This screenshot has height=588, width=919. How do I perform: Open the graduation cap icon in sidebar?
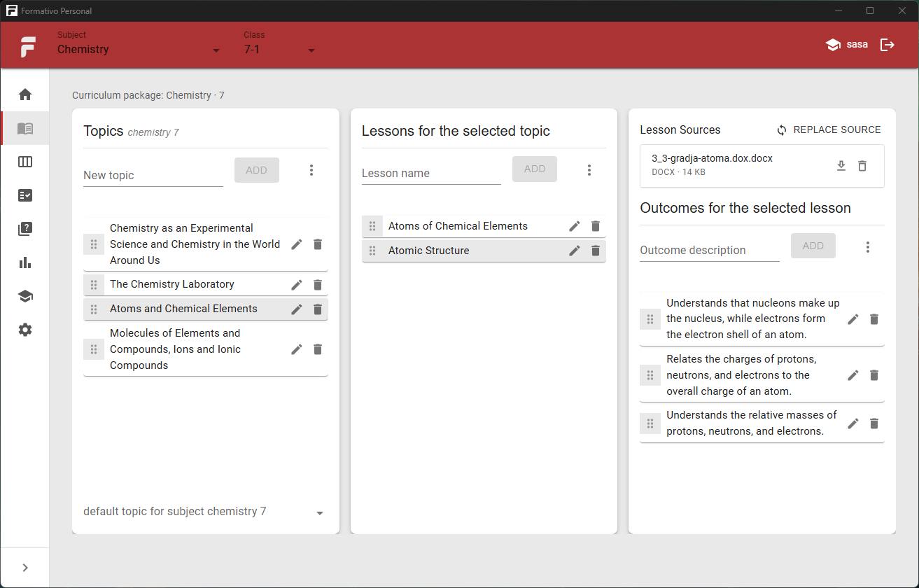click(25, 296)
